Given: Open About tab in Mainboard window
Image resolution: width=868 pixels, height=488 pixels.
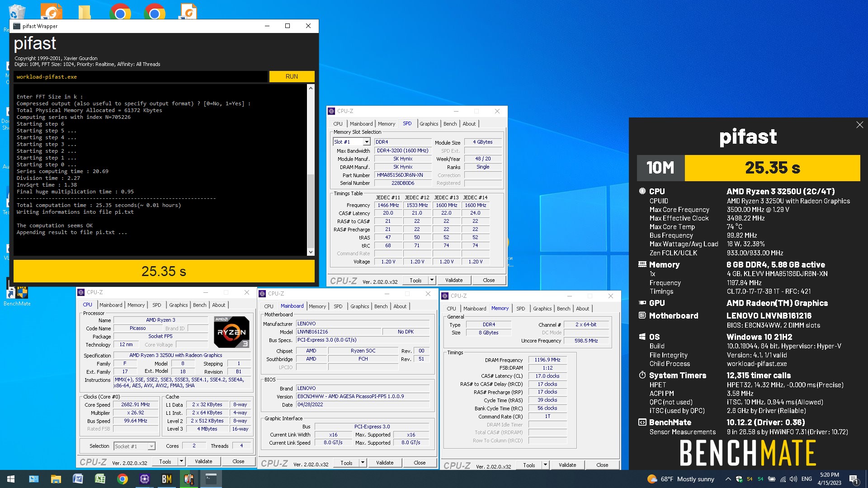Looking at the screenshot, I should 400,306.
